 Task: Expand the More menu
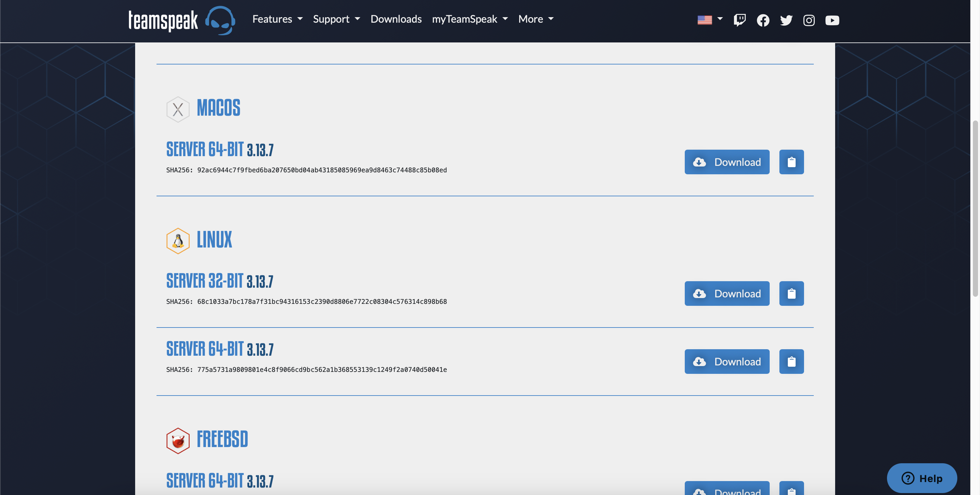536,19
